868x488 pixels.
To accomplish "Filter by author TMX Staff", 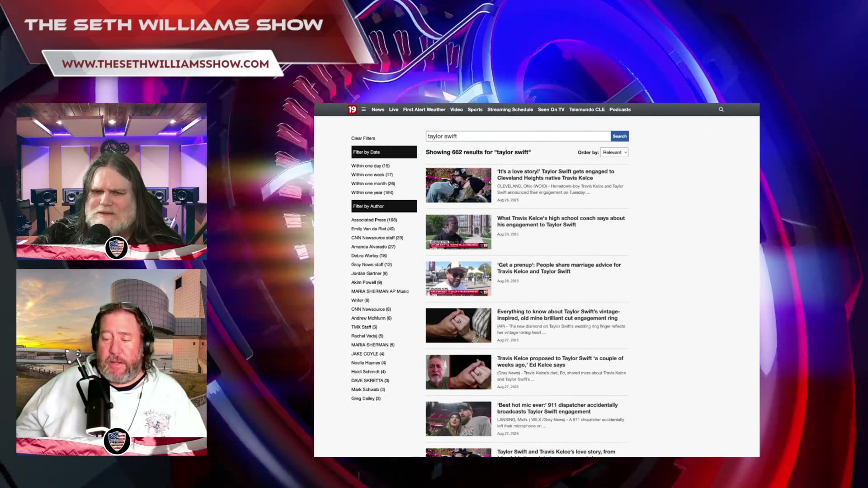I will click(x=364, y=327).
